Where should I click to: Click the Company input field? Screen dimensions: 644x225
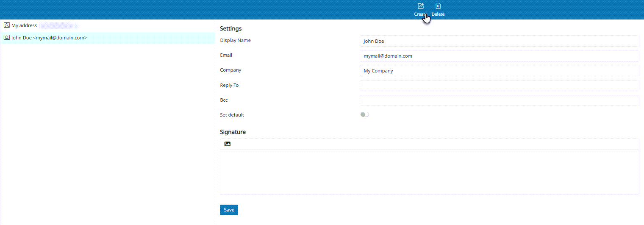499,71
